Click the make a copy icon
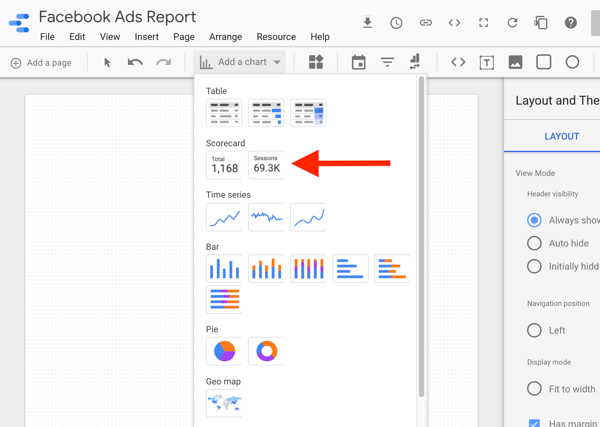Image resolution: width=600 pixels, height=427 pixels. 541,23
